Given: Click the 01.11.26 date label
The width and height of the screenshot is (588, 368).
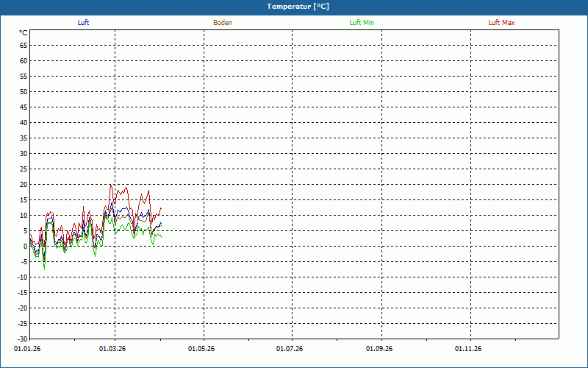Looking at the screenshot, I should point(467,348).
